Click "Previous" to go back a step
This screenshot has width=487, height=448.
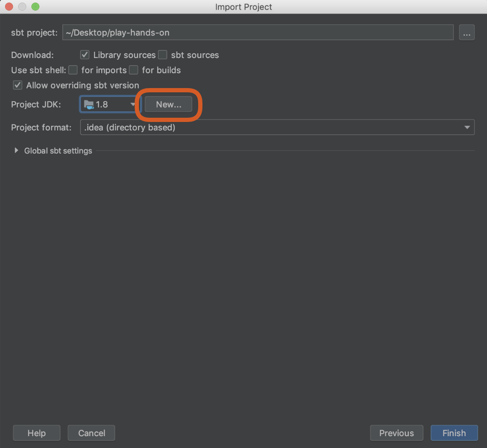[x=396, y=433]
